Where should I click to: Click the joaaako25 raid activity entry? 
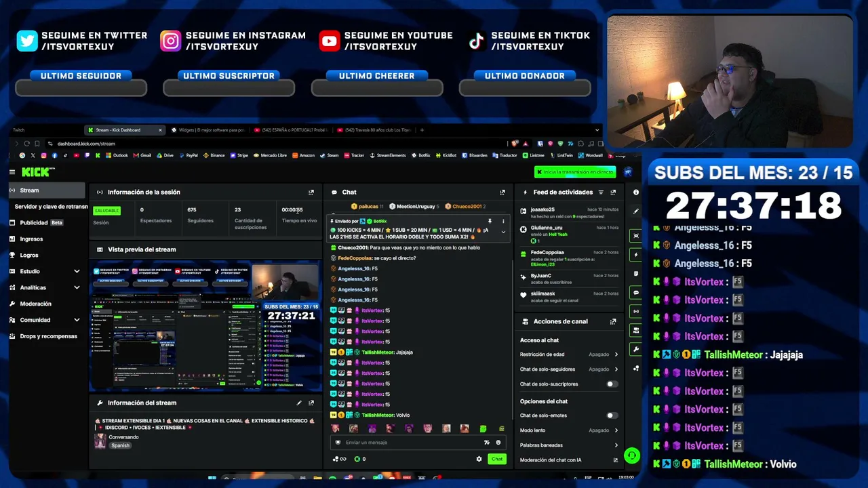pyautogui.click(x=570, y=213)
